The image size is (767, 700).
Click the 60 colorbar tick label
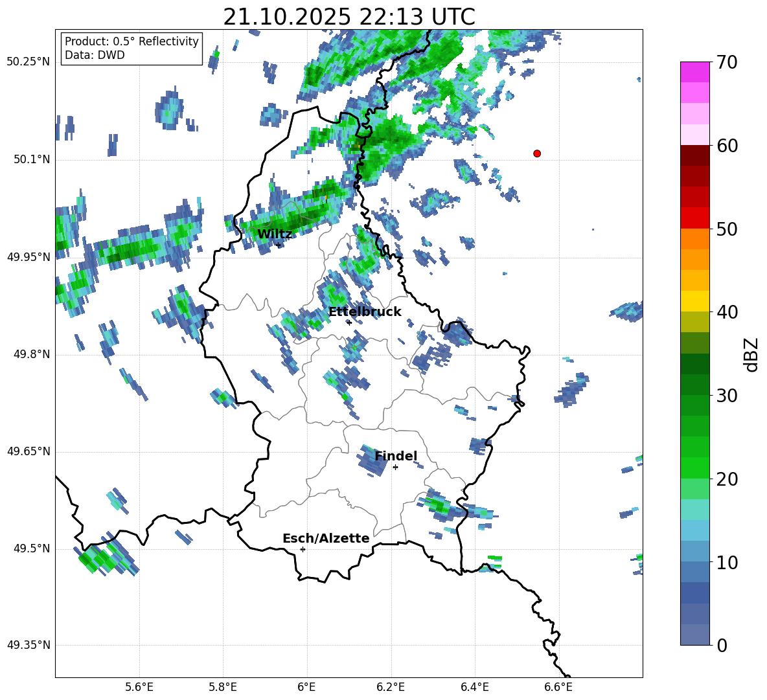[x=727, y=146]
